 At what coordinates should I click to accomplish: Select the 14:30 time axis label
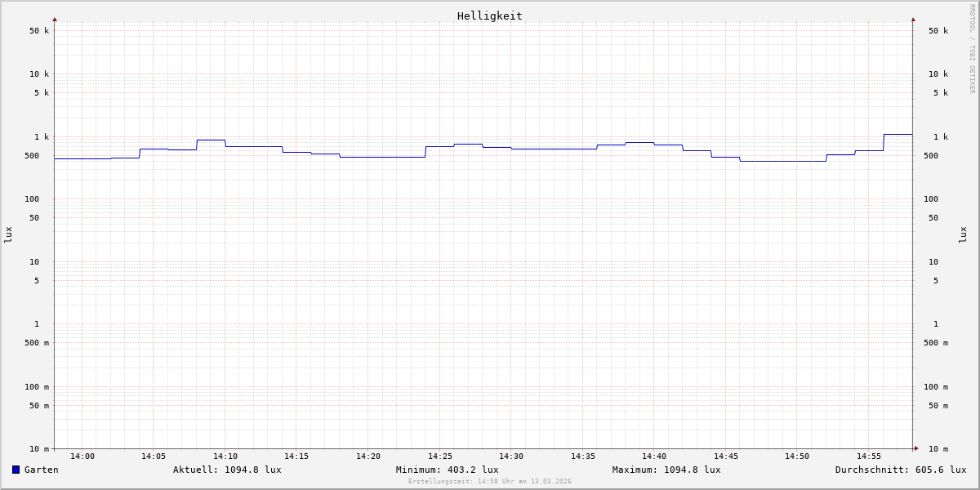pyautogui.click(x=511, y=457)
